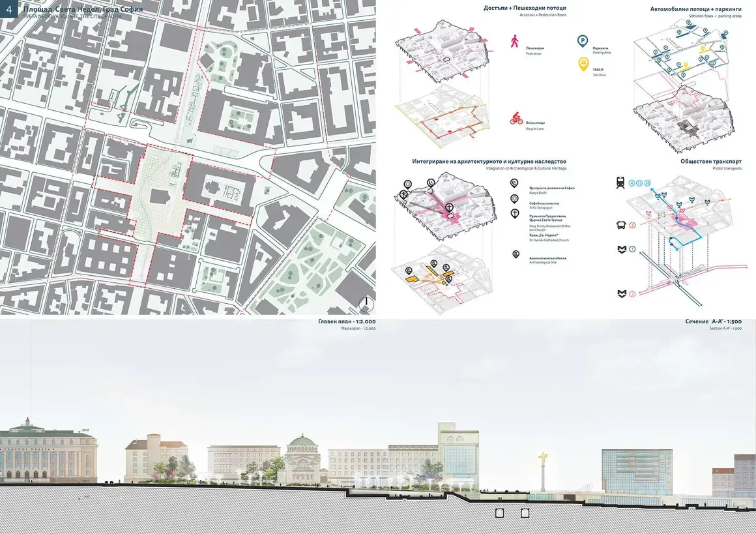Click the red bicycle lane icon
Viewport: 756px width, 534px height.
coord(516,119)
